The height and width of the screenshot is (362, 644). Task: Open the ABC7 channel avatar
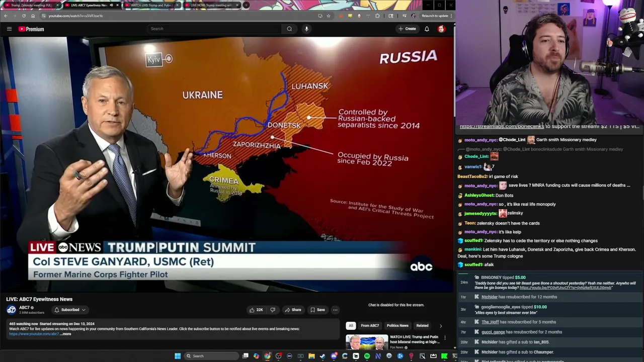[x=11, y=310]
